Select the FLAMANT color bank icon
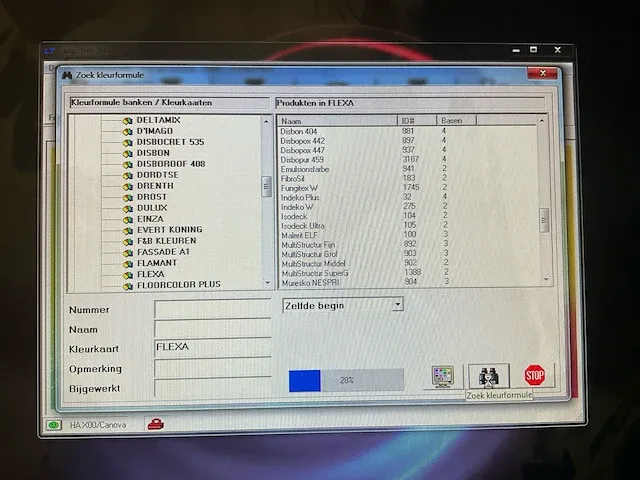The image size is (640, 480). pos(128,264)
